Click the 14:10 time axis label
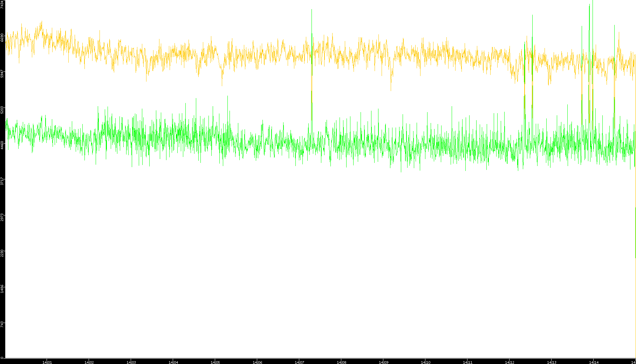The width and height of the screenshot is (636, 364). coord(425,362)
